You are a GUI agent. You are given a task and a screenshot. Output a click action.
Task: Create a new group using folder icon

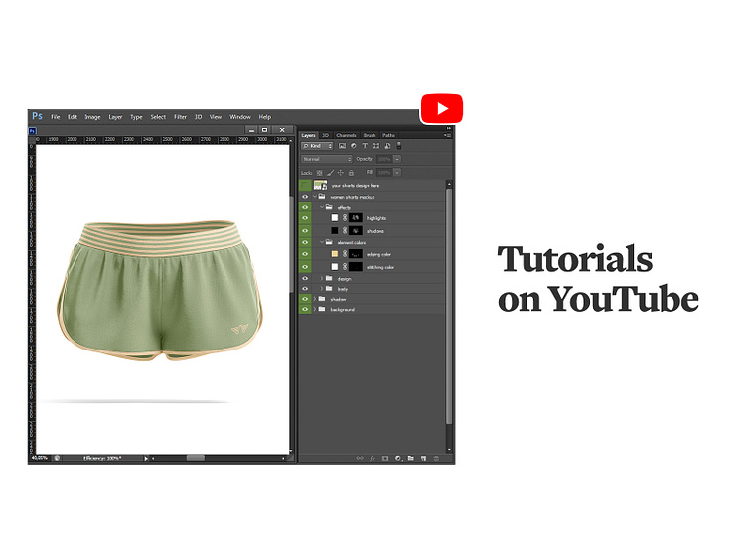point(410,458)
